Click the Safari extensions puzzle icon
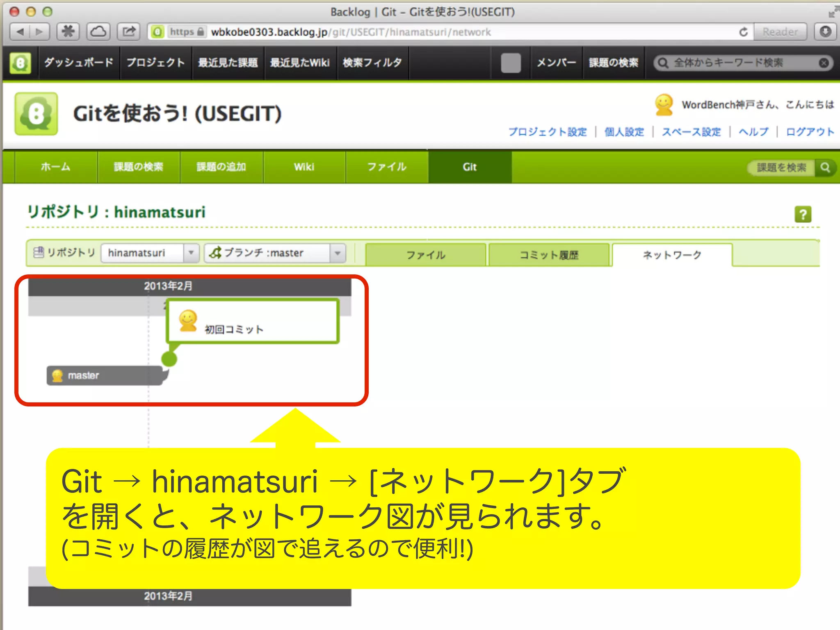 (x=68, y=32)
